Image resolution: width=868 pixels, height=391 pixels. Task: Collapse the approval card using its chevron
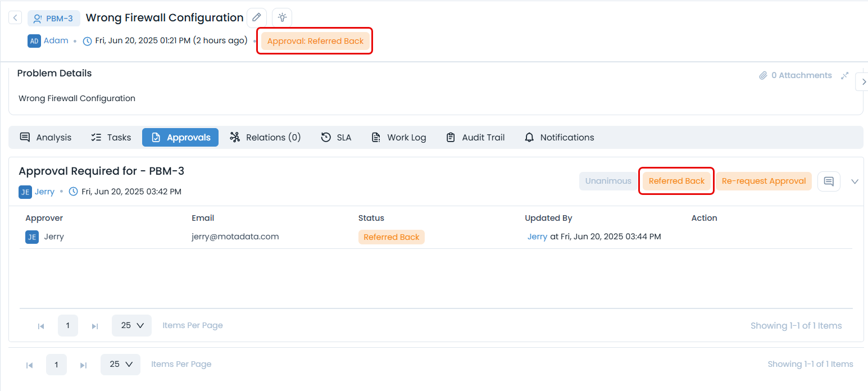coord(855,181)
